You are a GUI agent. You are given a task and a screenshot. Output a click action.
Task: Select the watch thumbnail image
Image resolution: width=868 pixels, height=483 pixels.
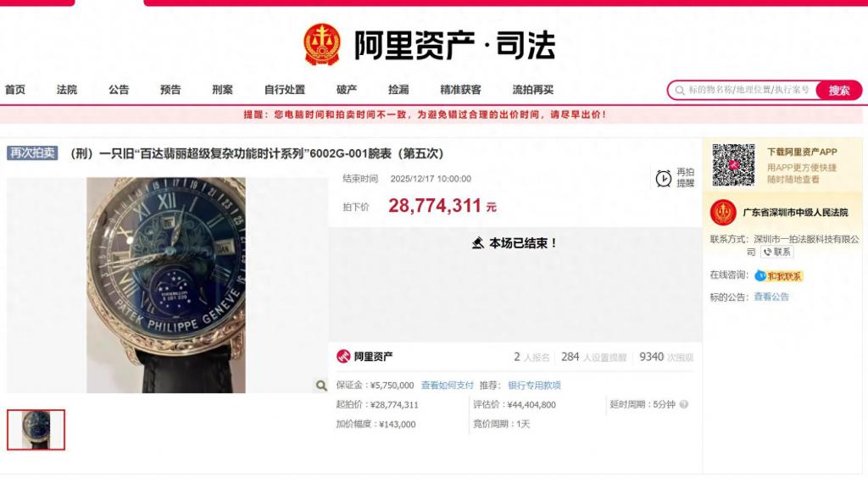pos(36,430)
